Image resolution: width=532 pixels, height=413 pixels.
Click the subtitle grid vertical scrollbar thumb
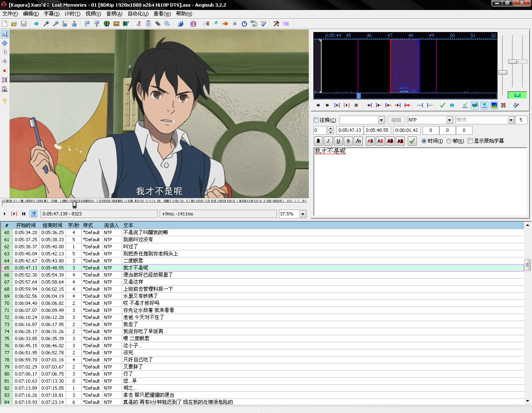coord(527,265)
